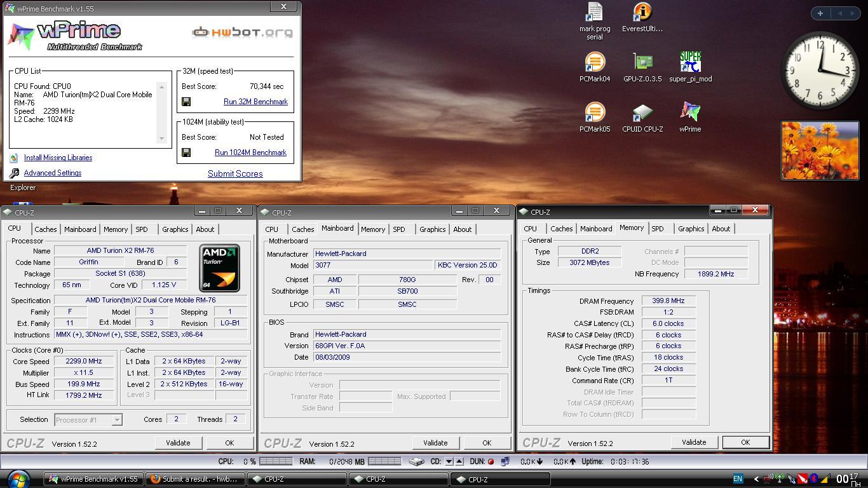Click DRAM Frequency value 399.8 MHz
Screen dimensions: 868x488
tap(668, 301)
